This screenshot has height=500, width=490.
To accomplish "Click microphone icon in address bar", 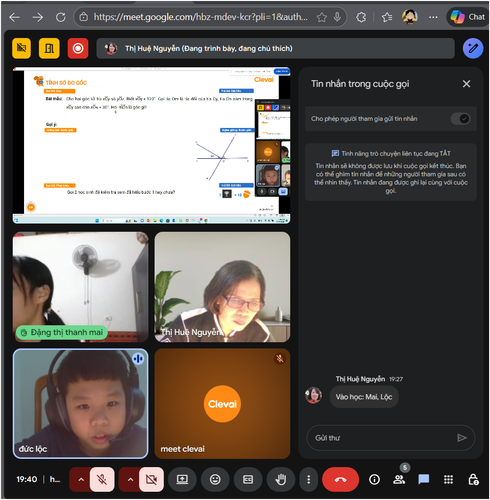I will coord(337,17).
